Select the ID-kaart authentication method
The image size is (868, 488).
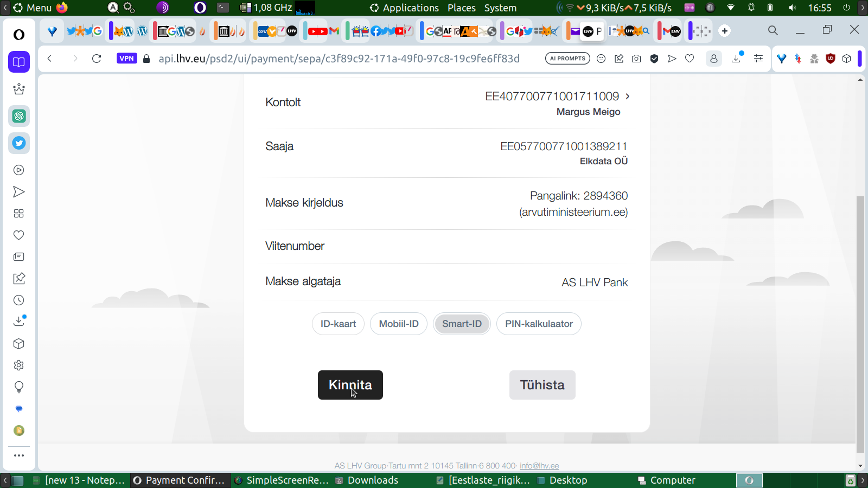click(x=338, y=324)
